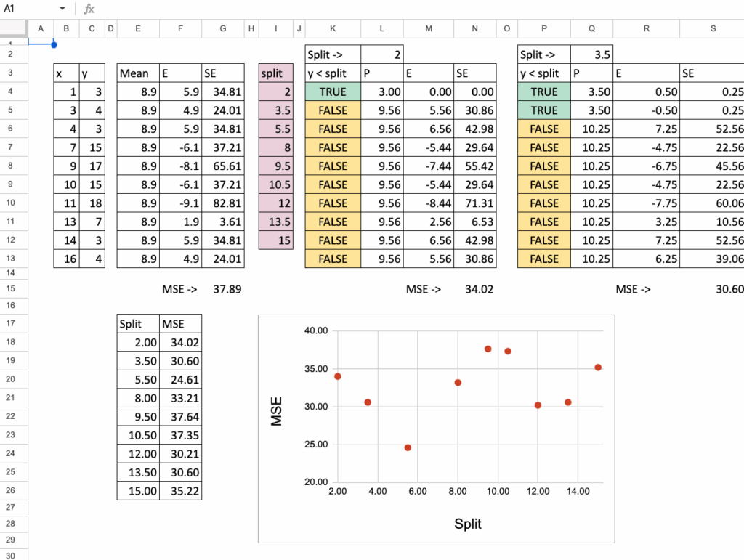
Task: Open the Name box dropdown arrow
Action: click(x=62, y=9)
